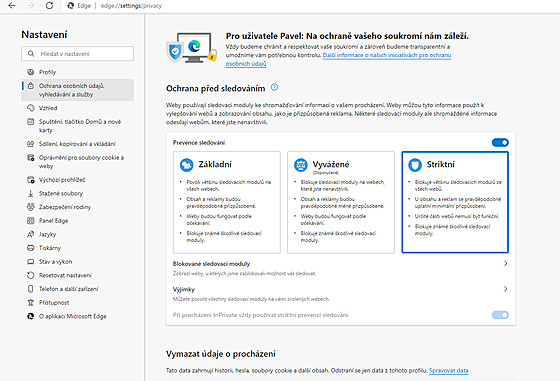Click the Stav a výkon icon
Screen dimensions: 560x381
point(31,262)
